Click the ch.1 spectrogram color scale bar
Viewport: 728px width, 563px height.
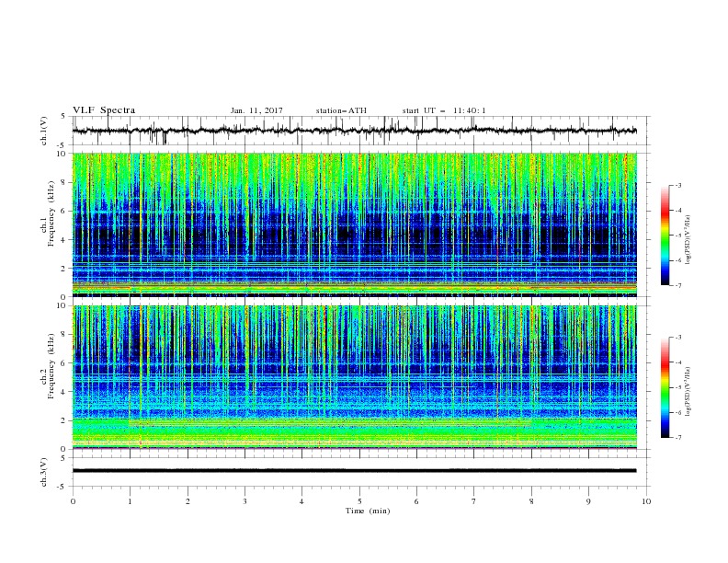(x=665, y=235)
